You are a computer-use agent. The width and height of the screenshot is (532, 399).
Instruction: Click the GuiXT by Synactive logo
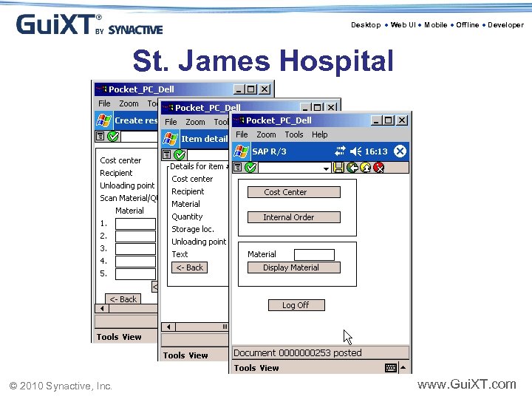click(x=89, y=24)
